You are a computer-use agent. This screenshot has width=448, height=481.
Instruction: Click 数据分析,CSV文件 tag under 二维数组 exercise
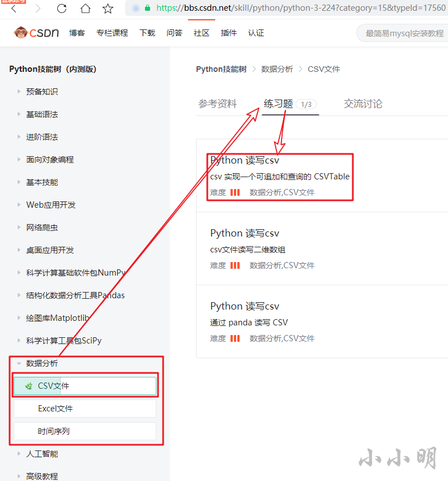pos(282,265)
